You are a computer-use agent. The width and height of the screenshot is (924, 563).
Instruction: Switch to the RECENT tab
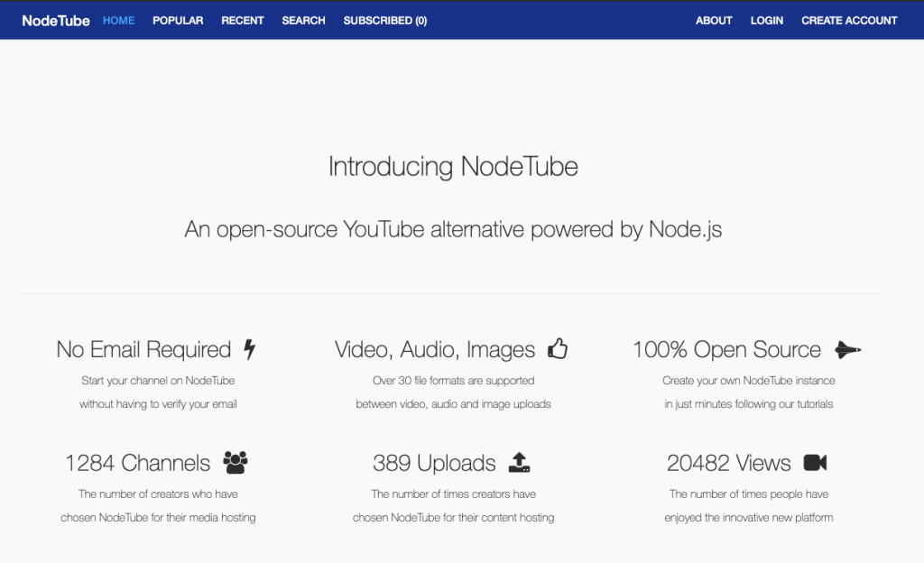pyautogui.click(x=242, y=20)
